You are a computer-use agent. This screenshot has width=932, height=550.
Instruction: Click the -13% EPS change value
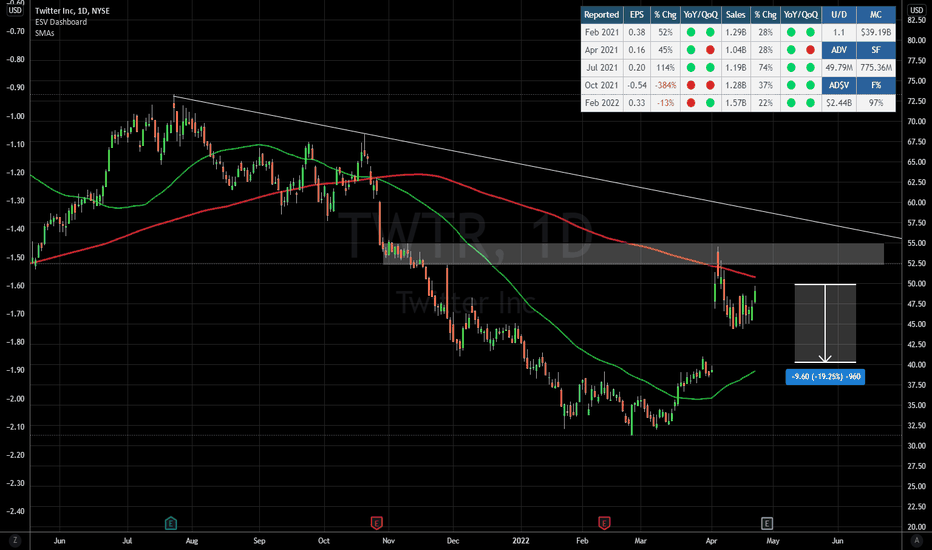[665, 103]
